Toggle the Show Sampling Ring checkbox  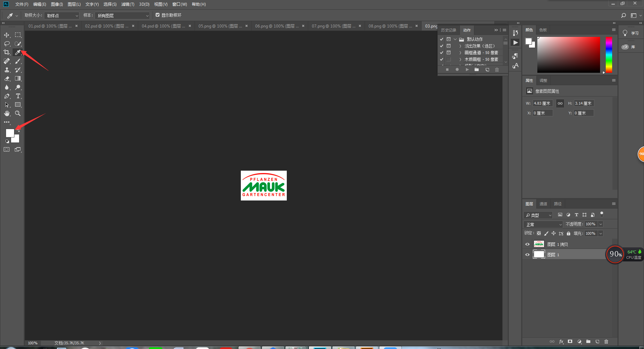[158, 15]
